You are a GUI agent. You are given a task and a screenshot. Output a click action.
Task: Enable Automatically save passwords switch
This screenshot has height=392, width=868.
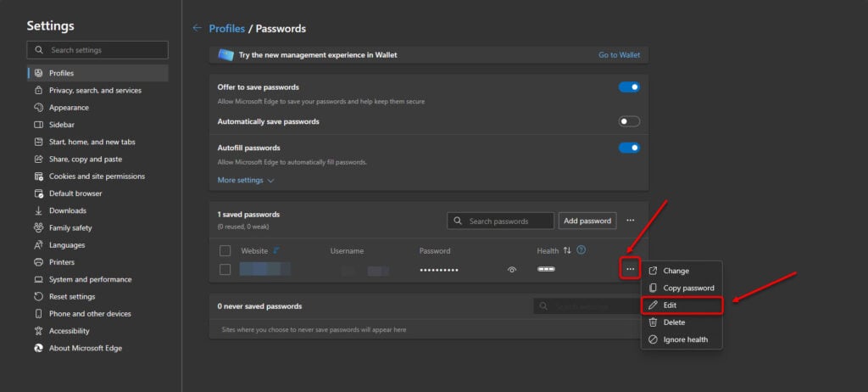(x=629, y=121)
